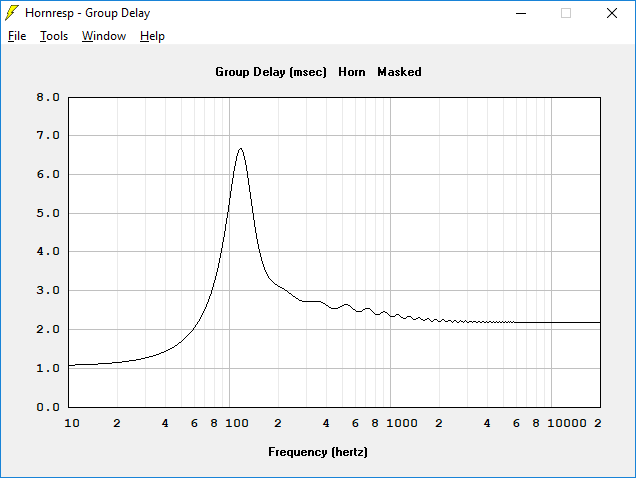Click the group delay curve peak near 100 Hz

pos(241,149)
